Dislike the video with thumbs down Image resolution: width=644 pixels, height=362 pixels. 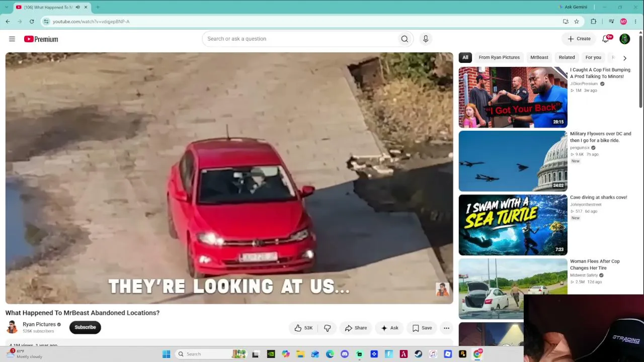[327, 328]
